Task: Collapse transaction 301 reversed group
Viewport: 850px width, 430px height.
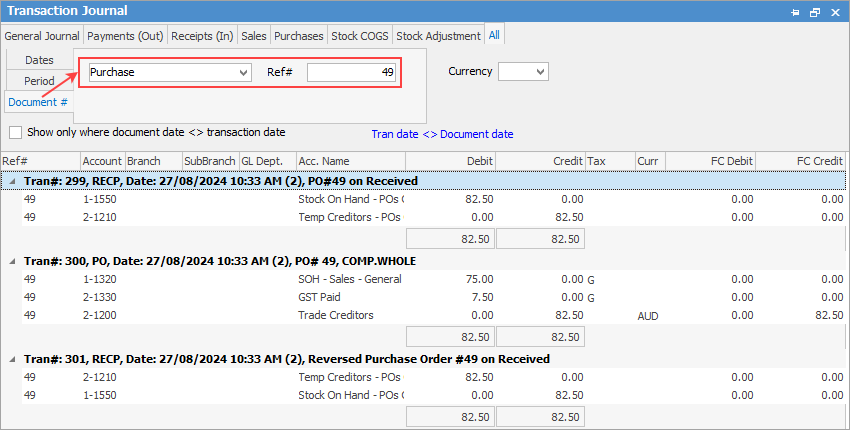Action: click(12, 359)
